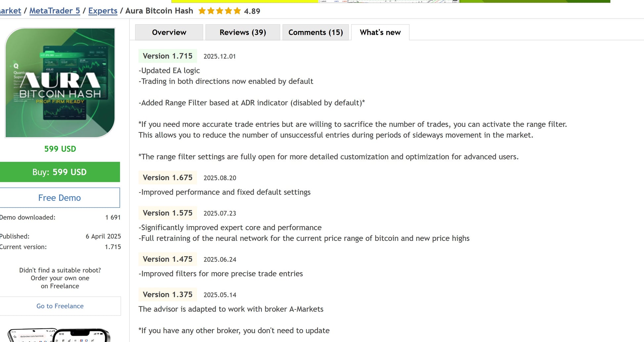This screenshot has height=342, width=644.
Task: Open the Reviews (39) tab
Action: tap(243, 32)
